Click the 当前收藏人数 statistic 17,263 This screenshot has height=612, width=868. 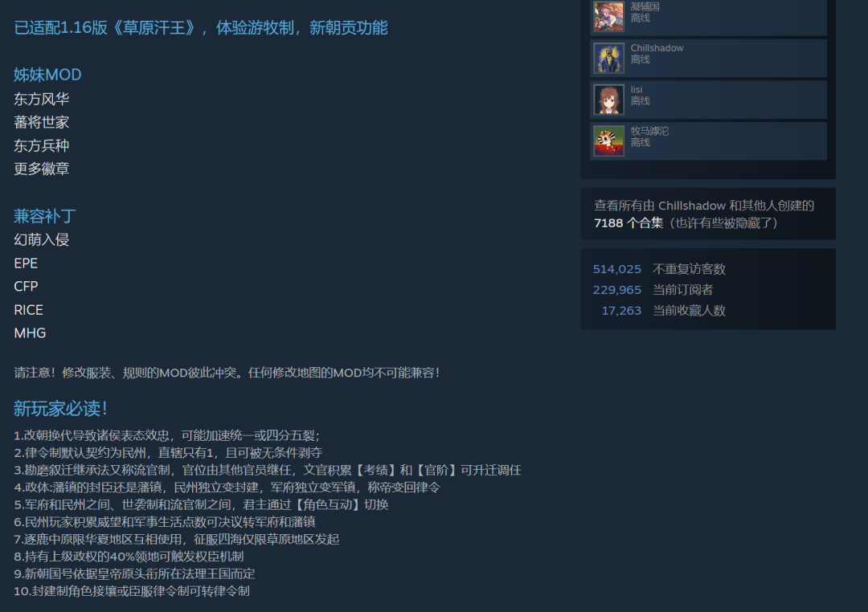pos(621,311)
